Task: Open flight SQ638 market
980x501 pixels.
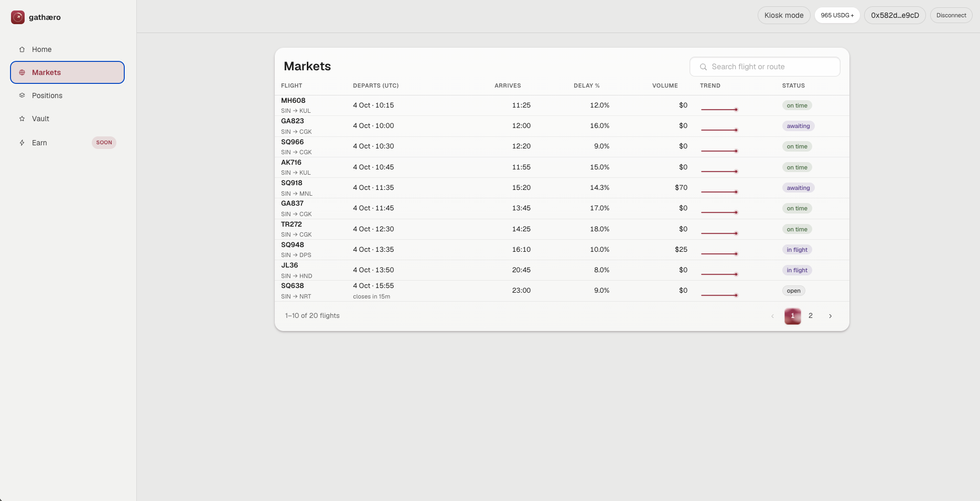Action: coord(562,291)
